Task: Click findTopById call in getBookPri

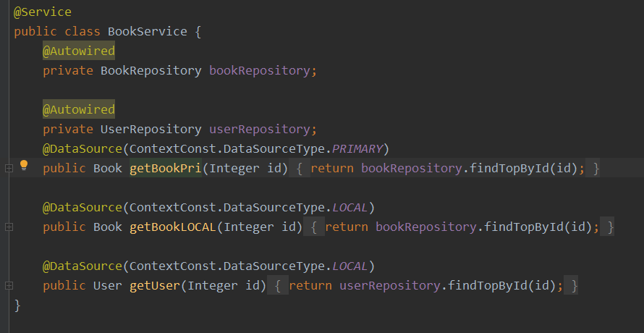Action: pos(509,168)
